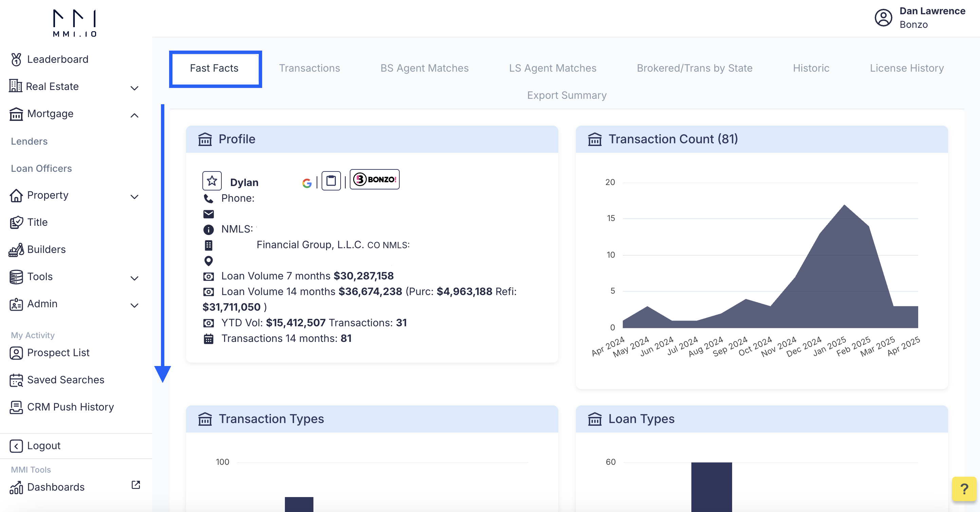The width and height of the screenshot is (980, 512).
Task: Open the Leaderboard medal icon
Action: click(x=16, y=59)
